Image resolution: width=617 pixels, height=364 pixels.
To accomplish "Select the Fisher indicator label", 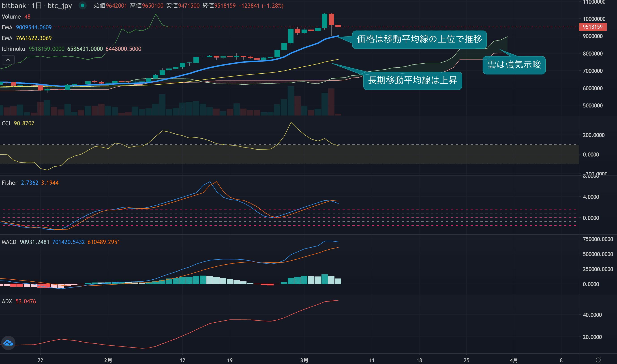I will [9, 182].
